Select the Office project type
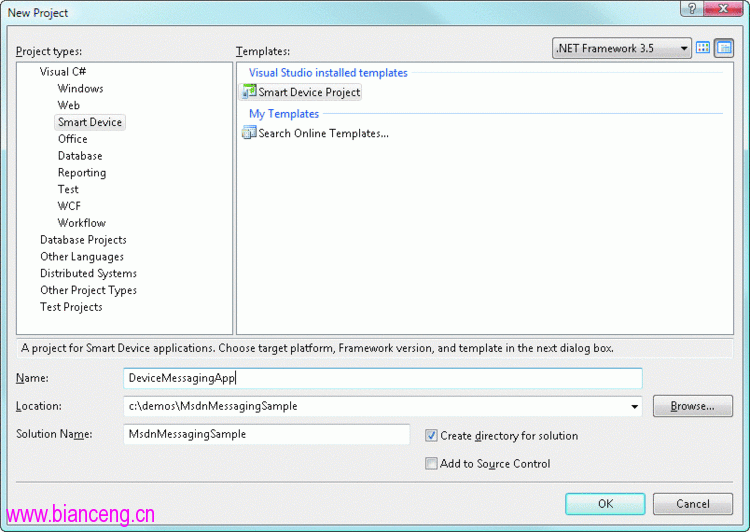This screenshot has width=750, height=532. point(73,139)
